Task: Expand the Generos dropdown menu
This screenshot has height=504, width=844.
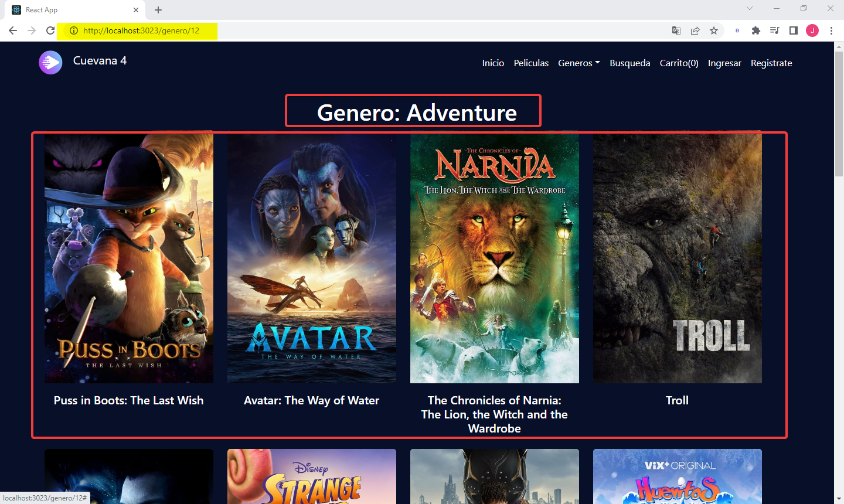Action: coord(579,63)
